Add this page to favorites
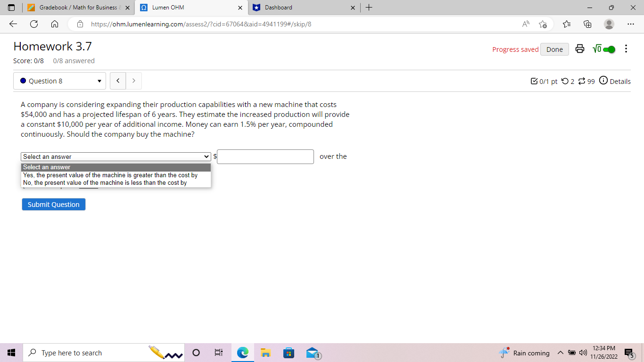644x362 pixels. [543, 24]
